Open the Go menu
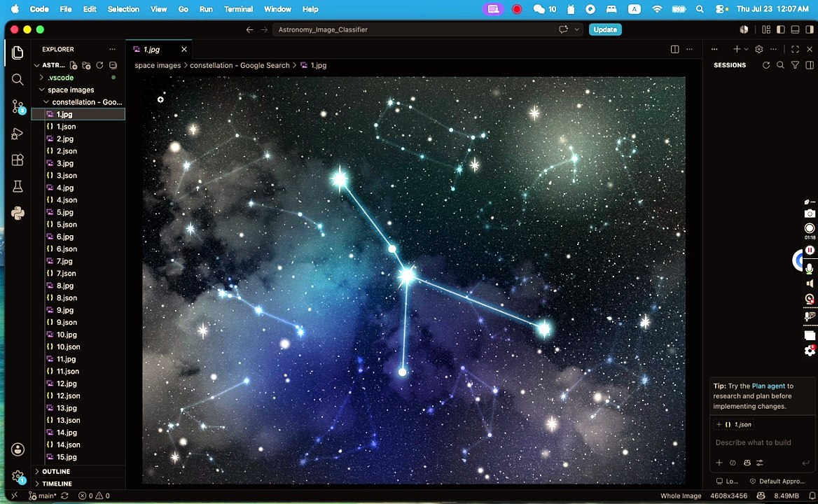The height and width of the screenshot is (504, 818). 183,9
